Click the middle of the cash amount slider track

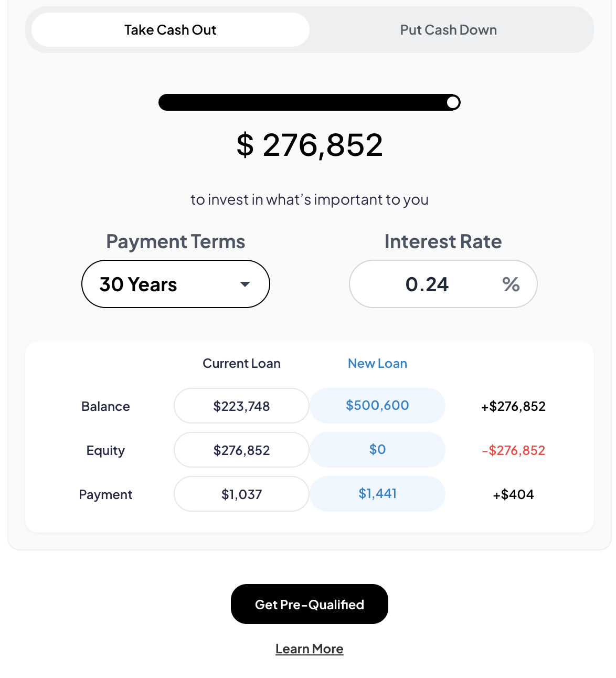point(310,102)
